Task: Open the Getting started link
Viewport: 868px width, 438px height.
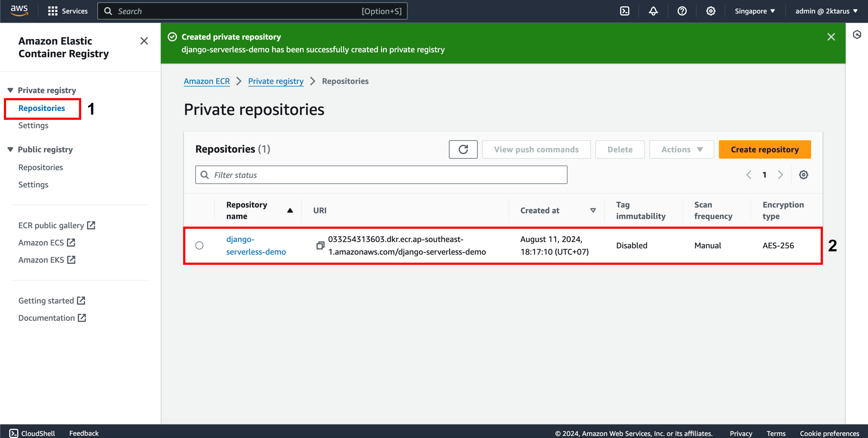Action: pos(52,301)
